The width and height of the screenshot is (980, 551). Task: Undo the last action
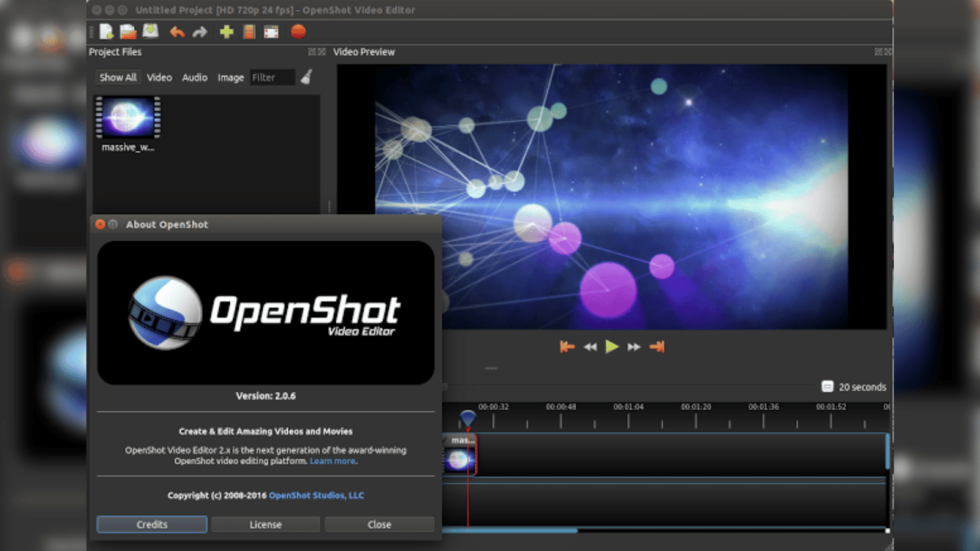coord(177,32)
